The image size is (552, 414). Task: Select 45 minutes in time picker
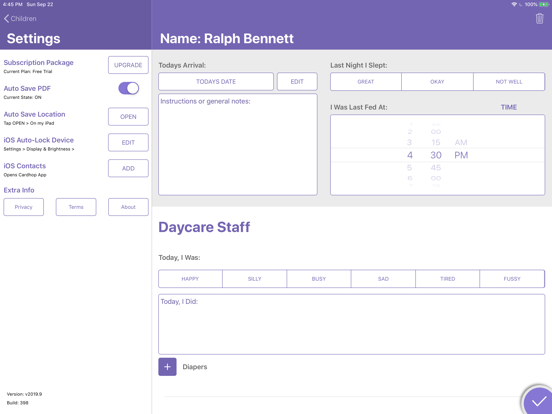pos(436,168)
